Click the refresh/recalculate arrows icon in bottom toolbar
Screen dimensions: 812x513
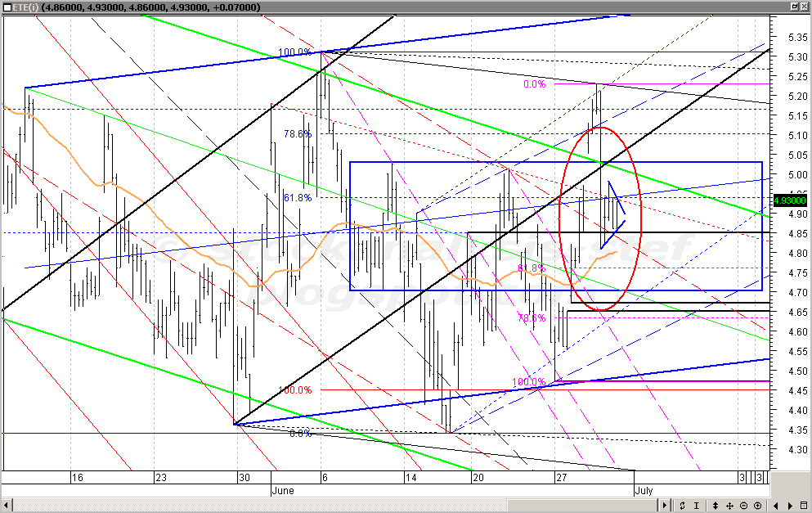[x=682, y=506]
